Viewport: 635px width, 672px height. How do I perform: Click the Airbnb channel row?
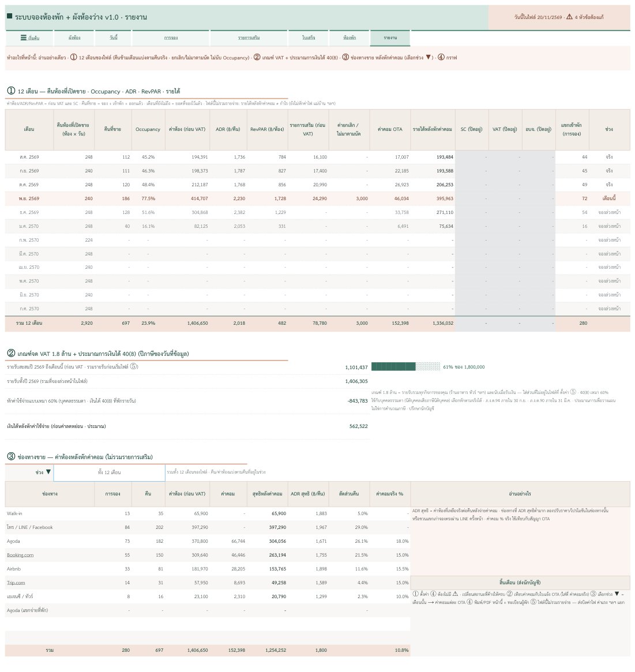pos(208,569)
